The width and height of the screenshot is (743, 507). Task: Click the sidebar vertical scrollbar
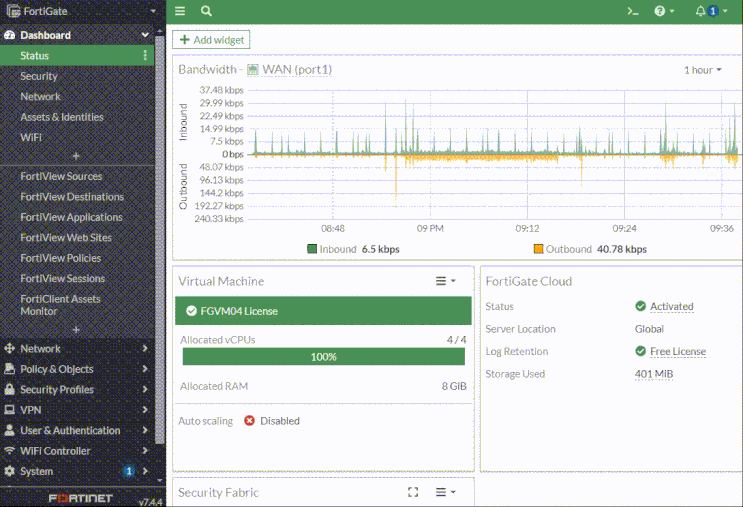[160, 239]
